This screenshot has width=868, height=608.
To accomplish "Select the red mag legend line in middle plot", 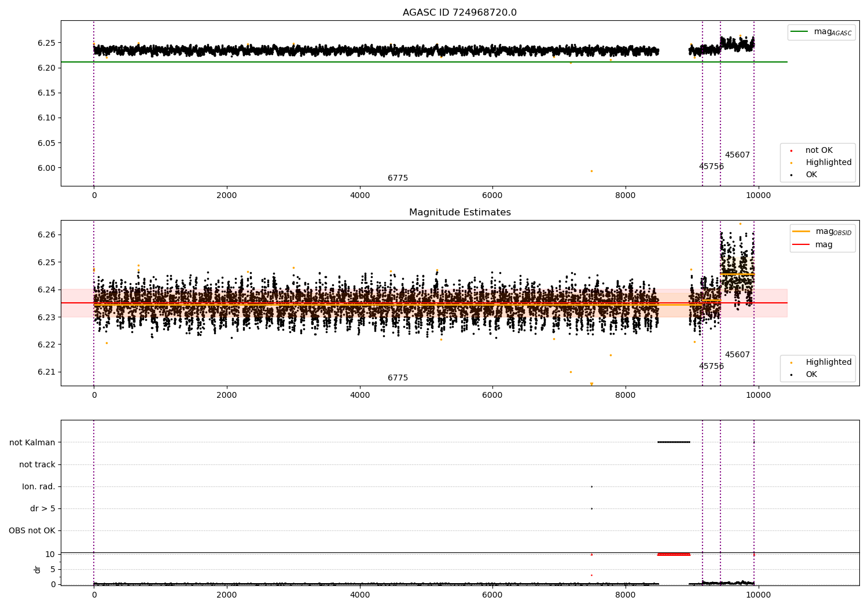I will [x=801, y=244].
